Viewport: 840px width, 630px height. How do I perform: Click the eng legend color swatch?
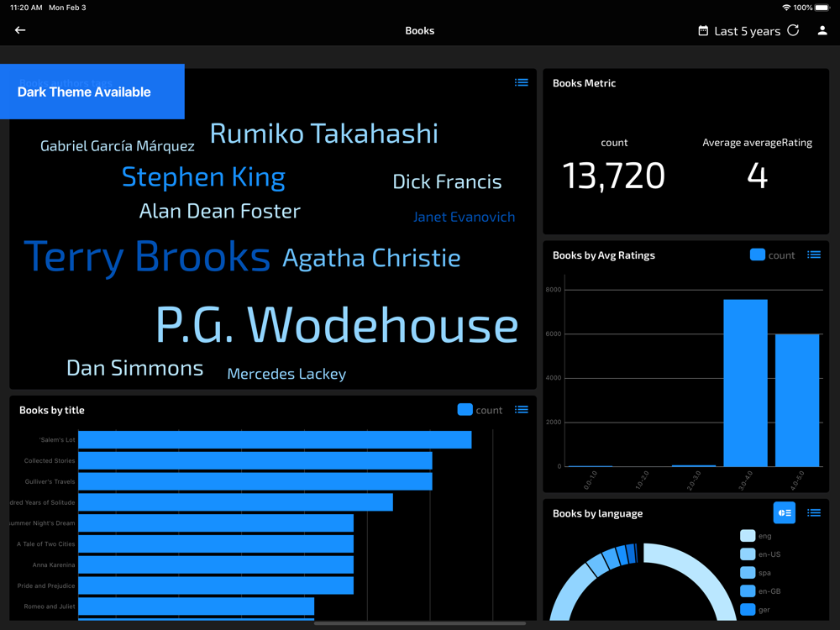pos(748,536)
